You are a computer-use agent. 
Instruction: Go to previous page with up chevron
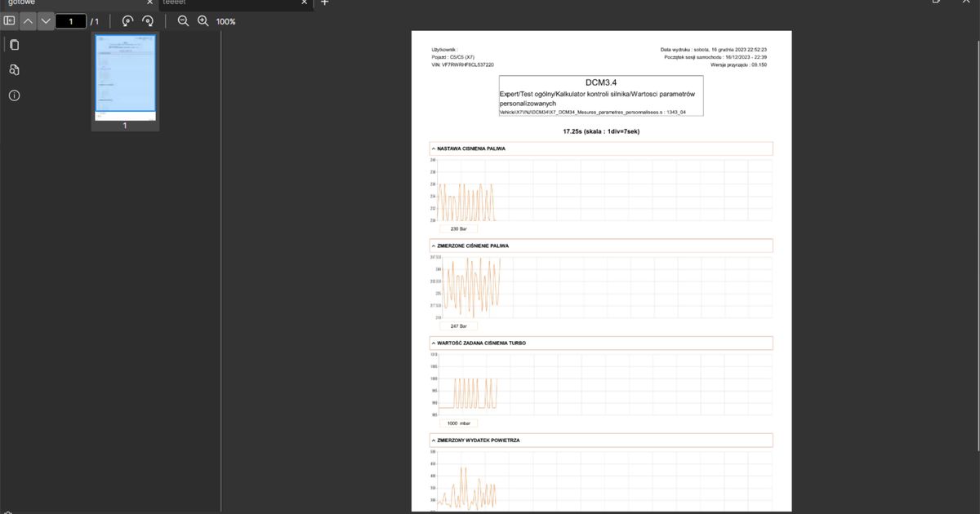[27, 20]
